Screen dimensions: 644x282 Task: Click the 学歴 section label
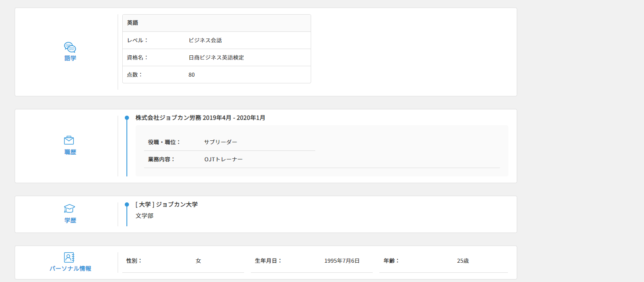(70, 220)
